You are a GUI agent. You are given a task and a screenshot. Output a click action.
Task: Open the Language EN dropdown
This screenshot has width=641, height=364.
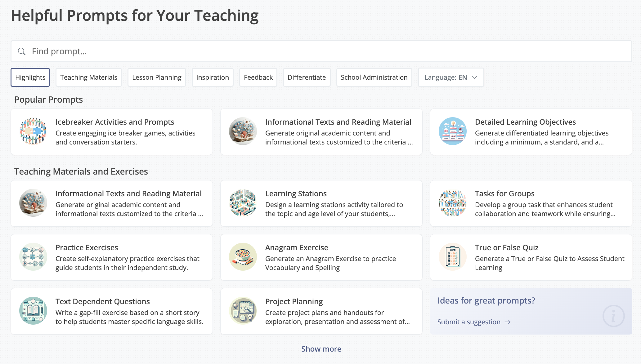[x=451, y=78]
